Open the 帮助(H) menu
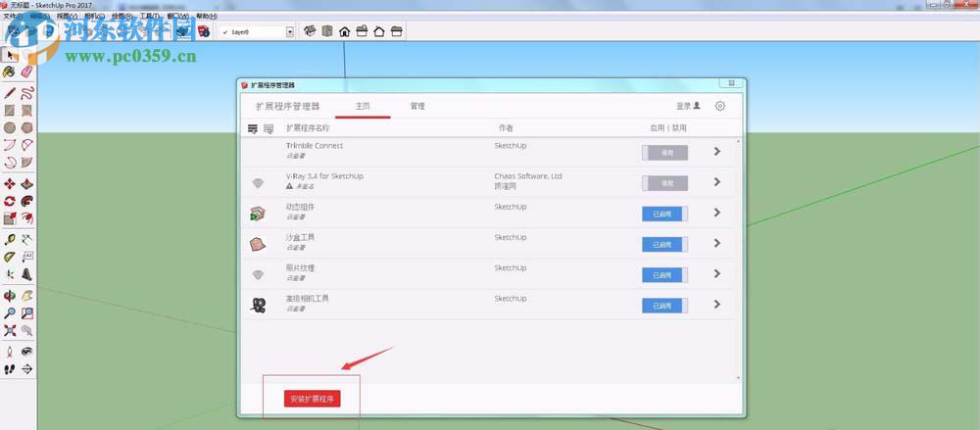This screenshot has height=430, width=980. click(x=207, y=16)
